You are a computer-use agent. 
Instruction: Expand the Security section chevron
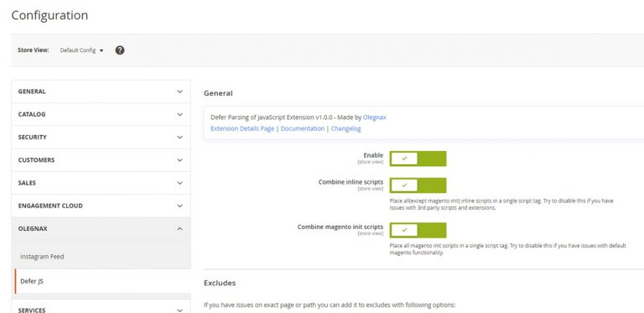click(x=179, y=137)
